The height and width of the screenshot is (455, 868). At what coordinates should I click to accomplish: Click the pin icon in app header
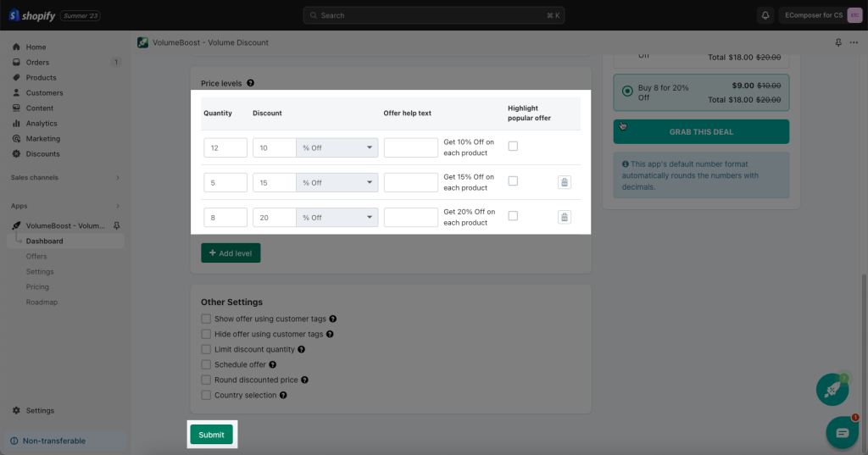click(x=838, y=42)
